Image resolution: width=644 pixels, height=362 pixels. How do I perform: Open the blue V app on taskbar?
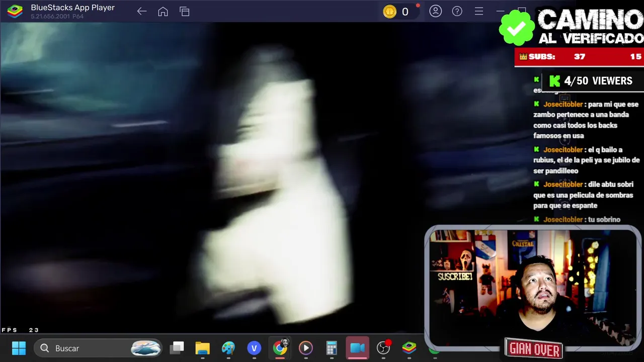[254, 348]
